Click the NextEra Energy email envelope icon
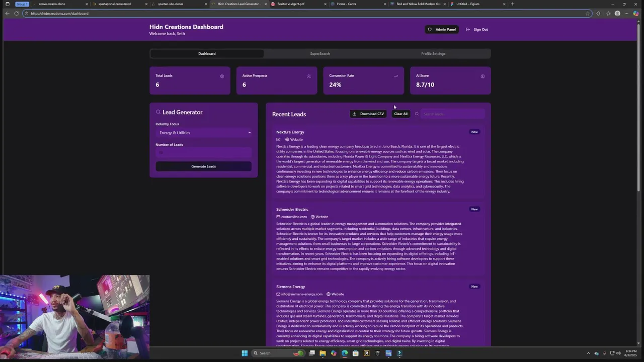Image resolution: width=644 pixels, height=362 pixels. pyautogui.click(x=278, y=139)
